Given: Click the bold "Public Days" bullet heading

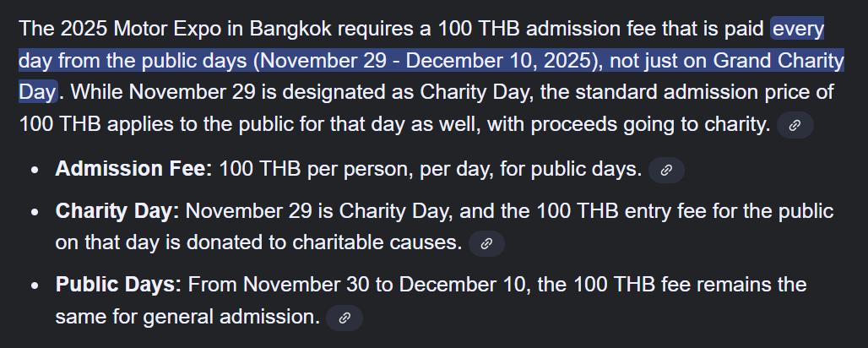Looking at the screenshot, I should [117, 285].
